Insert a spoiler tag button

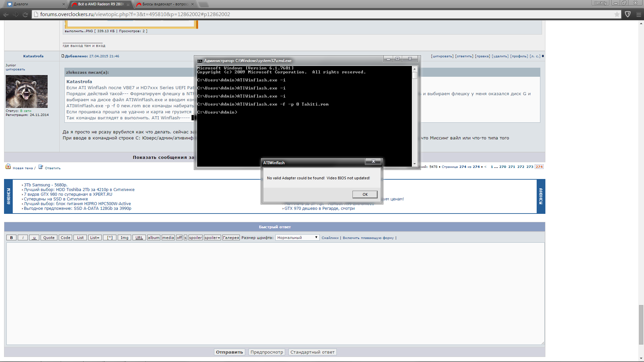[x=195, y=238]
